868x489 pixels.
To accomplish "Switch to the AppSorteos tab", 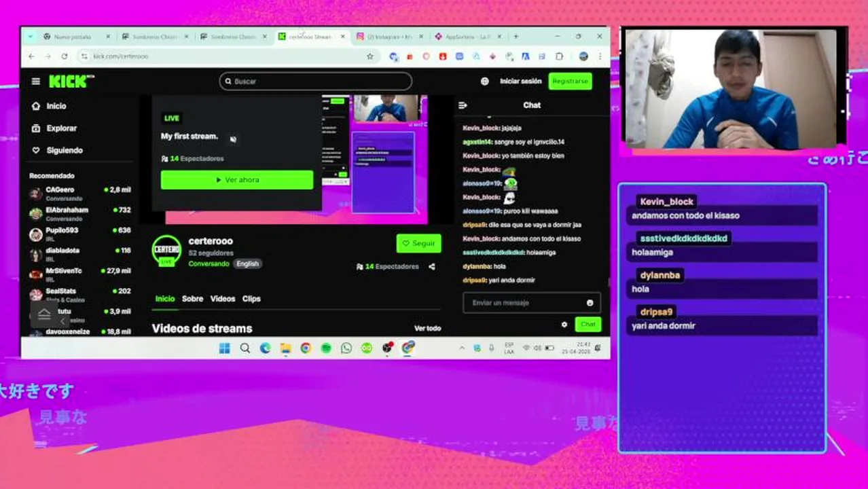I will click(x=467, y=37).
